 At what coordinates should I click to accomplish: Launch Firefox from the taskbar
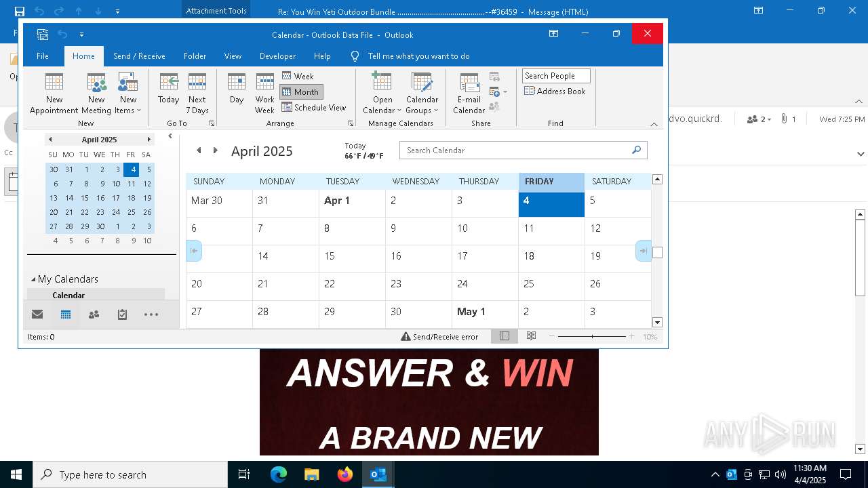[345, 474]
